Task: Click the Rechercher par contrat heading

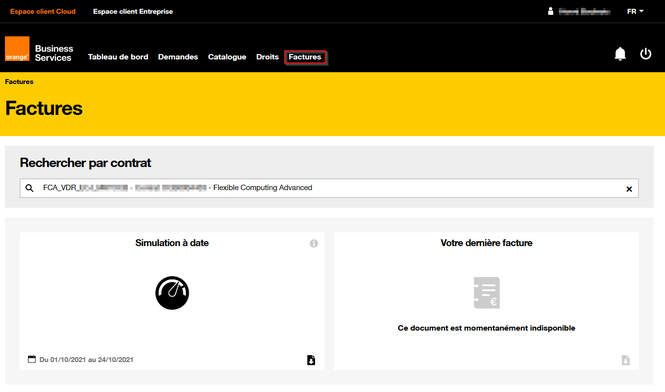Action: (x=85, y=163)
